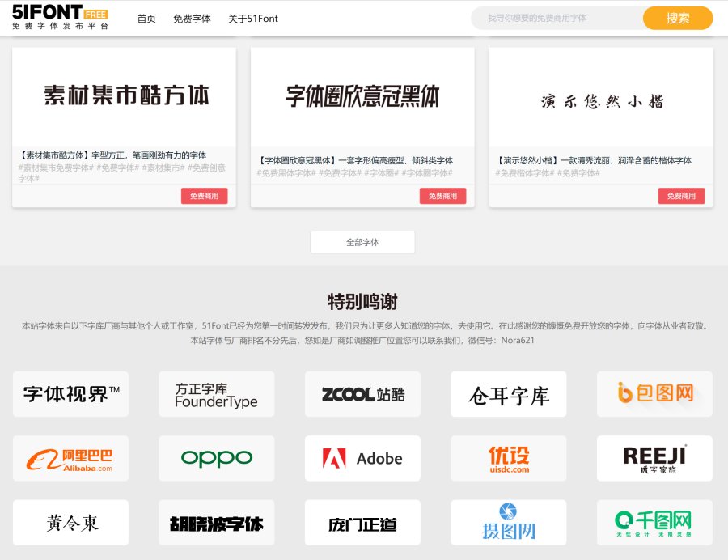Viewport: 728px width, 560px height.
Task: Open the 包图网 logo
Action: [x=654, y=394]
